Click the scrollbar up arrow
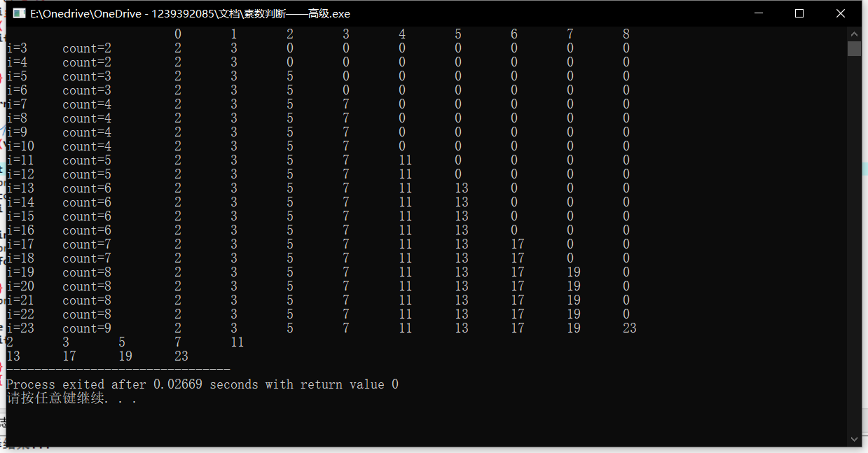This screenshot has width=868, height=453. pos(855,33)
